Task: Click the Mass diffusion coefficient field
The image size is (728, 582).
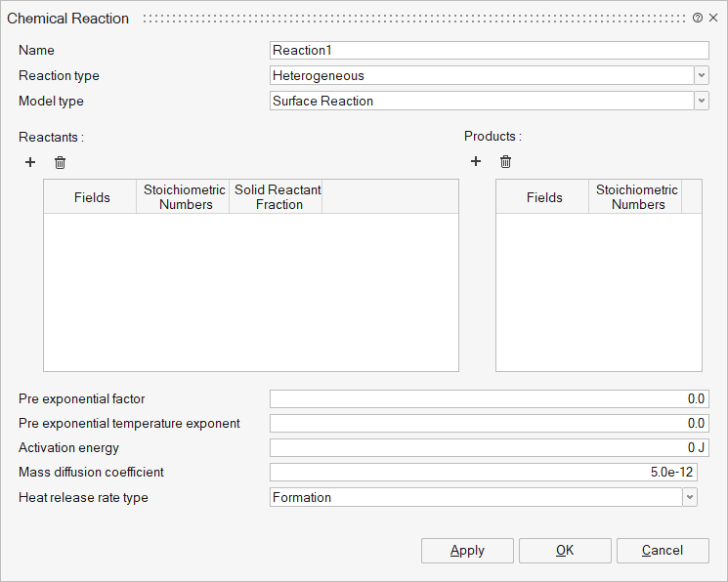Action: point(484,472)
